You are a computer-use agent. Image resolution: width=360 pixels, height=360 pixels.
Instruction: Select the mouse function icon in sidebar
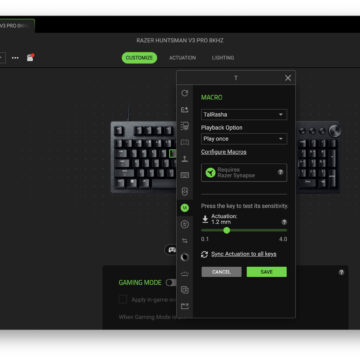[x=185, y=192]
